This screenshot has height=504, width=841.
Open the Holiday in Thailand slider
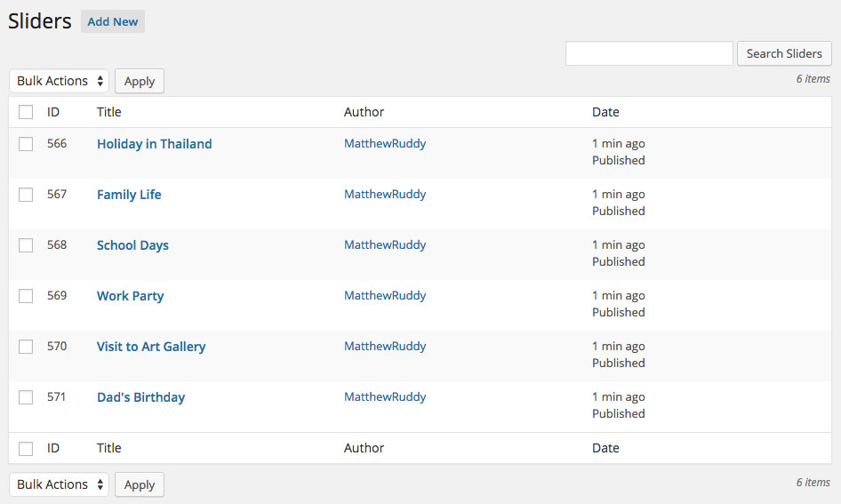pos(154,144)
